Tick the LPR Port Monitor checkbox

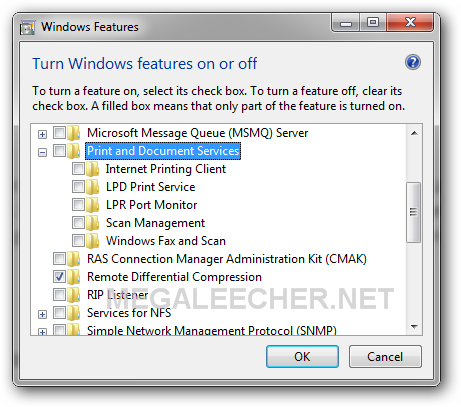coord(79,204)
